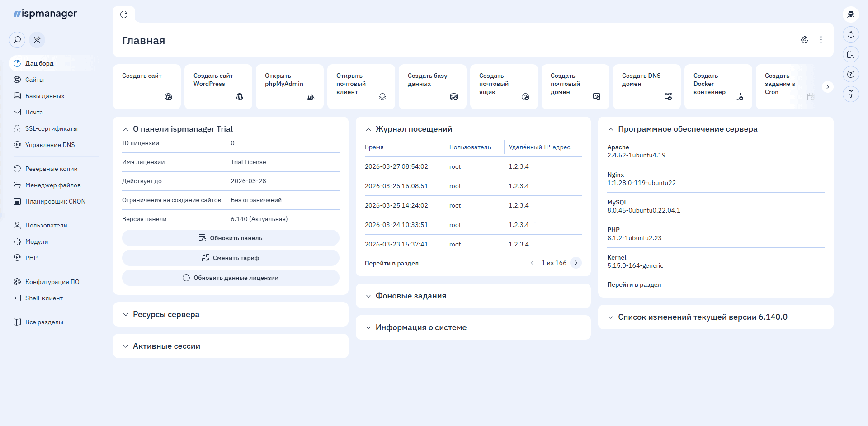The image size is (868, 426).
Task: Collapse Программное обеспечение сервера section
Action: coord(611,129)
